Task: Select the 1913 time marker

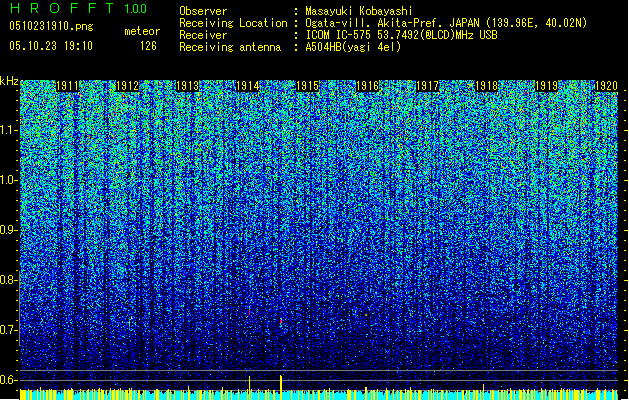Action: coord(187,86)
